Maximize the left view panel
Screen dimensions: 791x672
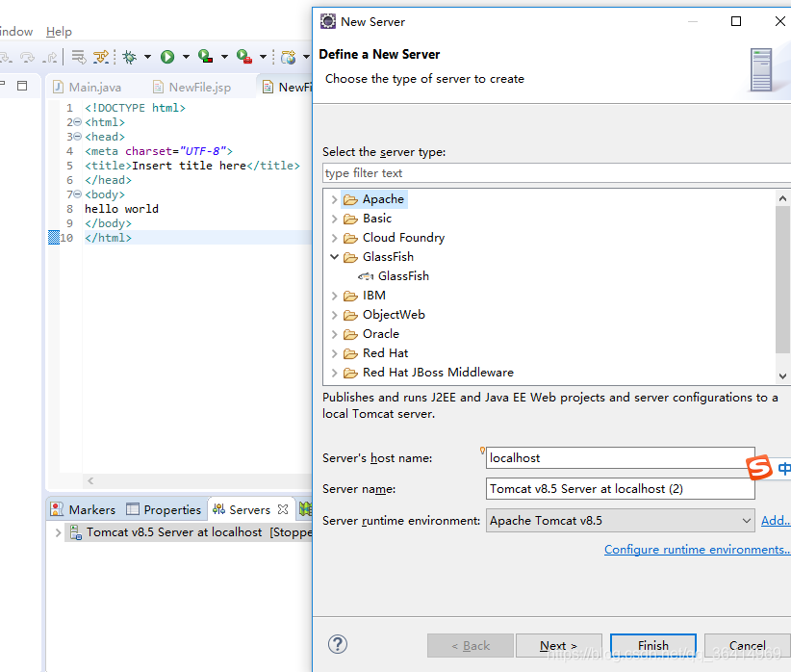coord(22,86)
